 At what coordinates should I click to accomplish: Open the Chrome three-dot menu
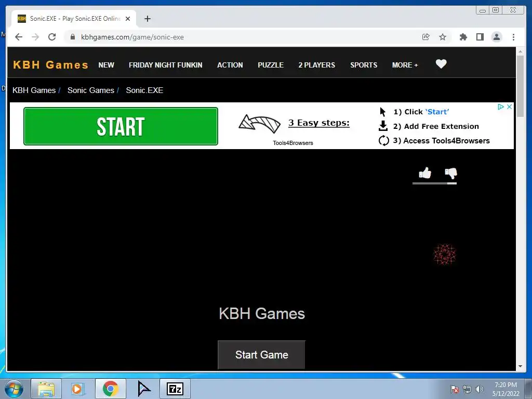coord(513,37)
